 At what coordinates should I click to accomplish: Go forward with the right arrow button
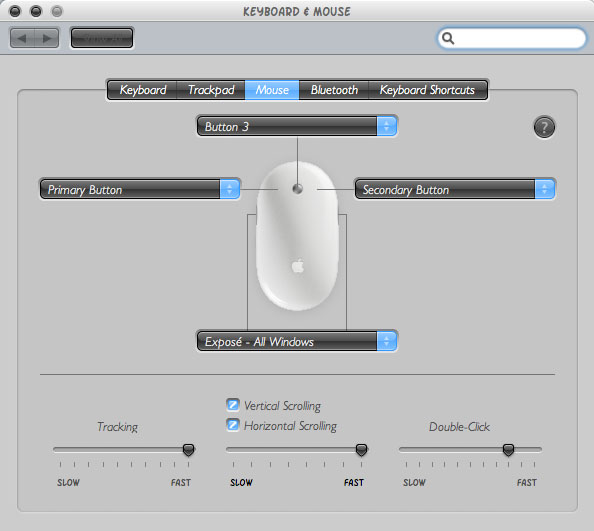pos(47,38)
